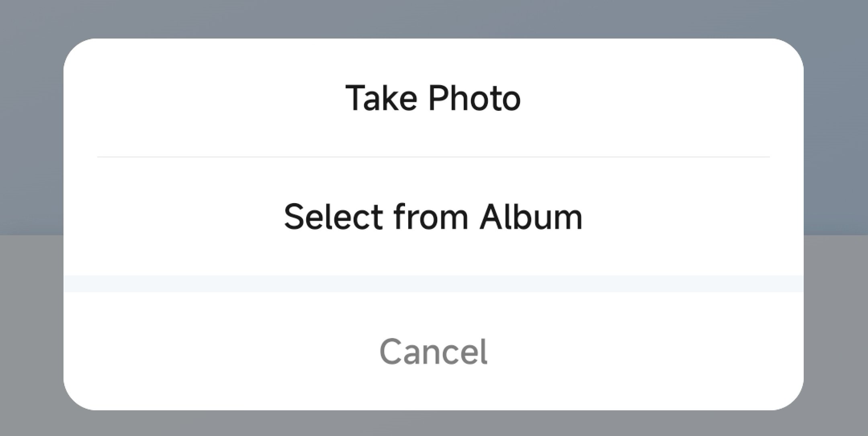This screenshot has width=868, height=436.
Task: Select the first option, Take Photo
Action: pos(433,98)
